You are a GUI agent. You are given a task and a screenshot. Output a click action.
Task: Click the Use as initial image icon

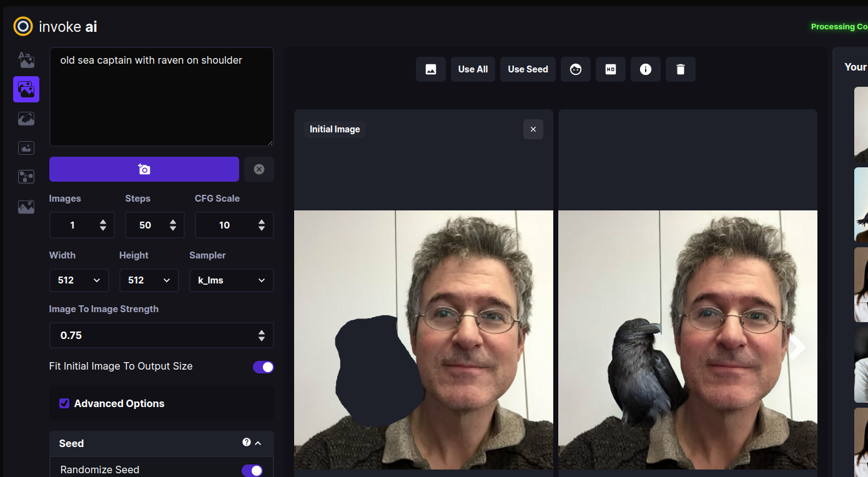click(431, 69)
